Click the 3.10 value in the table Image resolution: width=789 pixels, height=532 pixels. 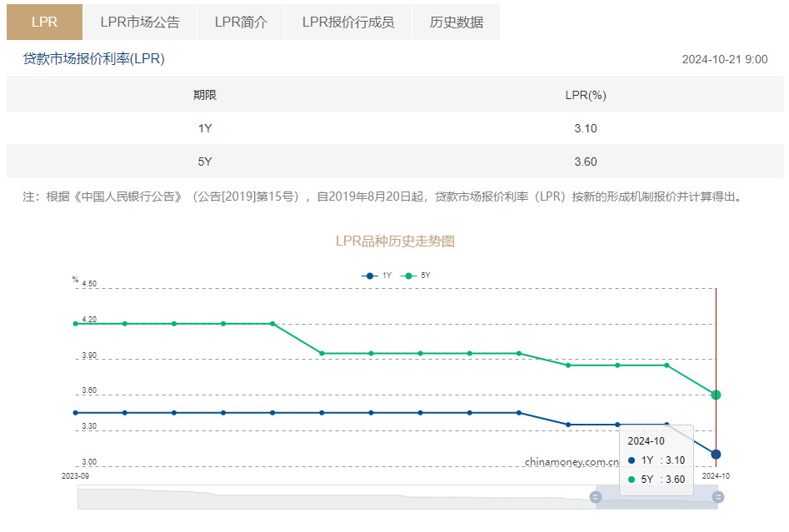click(586, 128)
